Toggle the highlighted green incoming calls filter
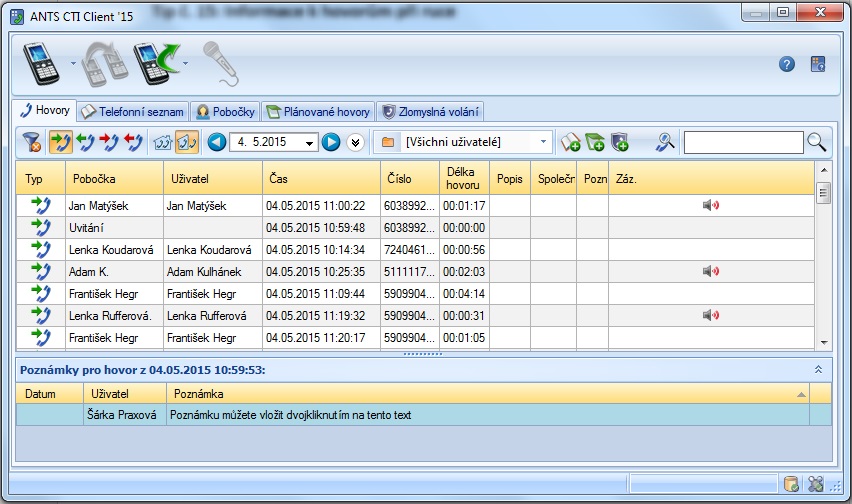The image size is (852, 504). tap(60, 142)
